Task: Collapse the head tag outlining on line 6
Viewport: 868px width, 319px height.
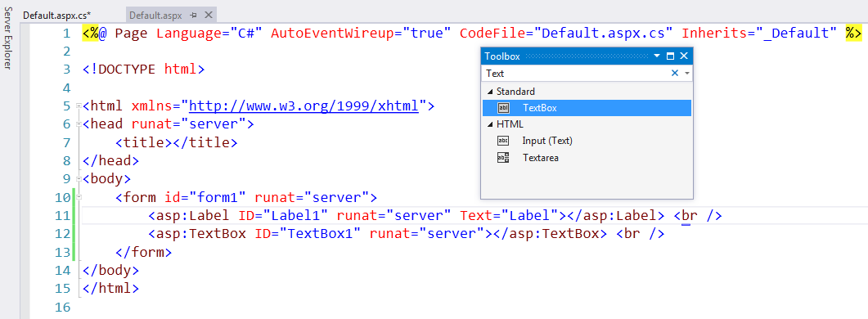Action: [79, 124]
